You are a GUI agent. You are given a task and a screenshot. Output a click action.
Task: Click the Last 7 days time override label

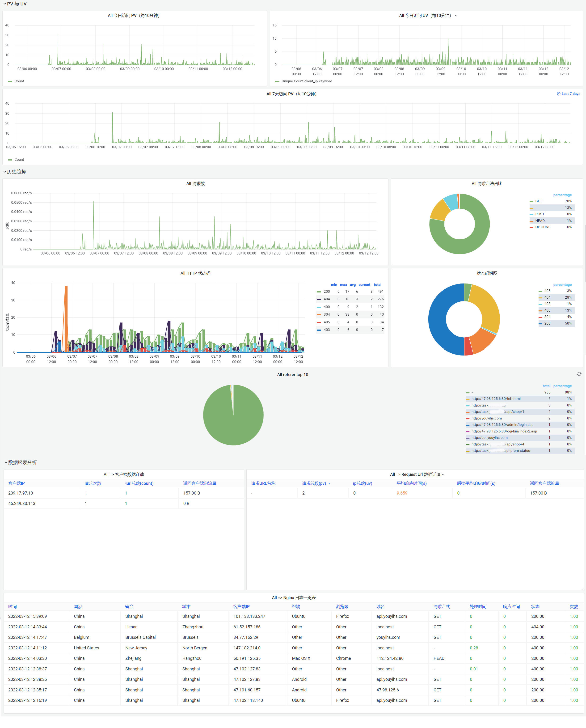[571, 93]
